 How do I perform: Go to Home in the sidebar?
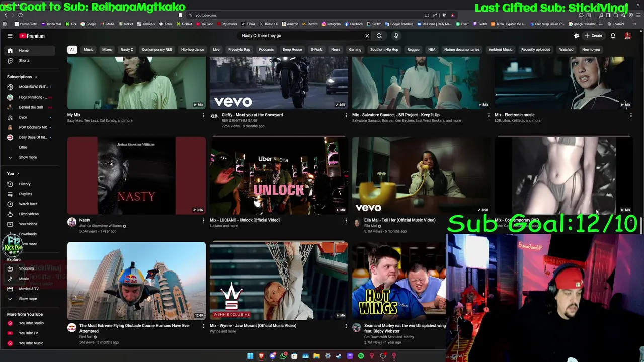tap(30, 50)
